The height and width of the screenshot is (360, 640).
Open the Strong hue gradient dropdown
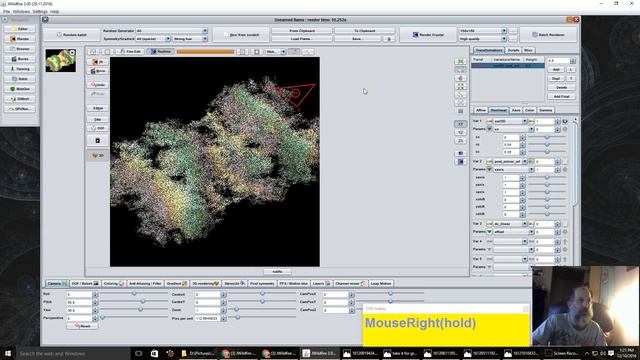[x=190, y=39]
